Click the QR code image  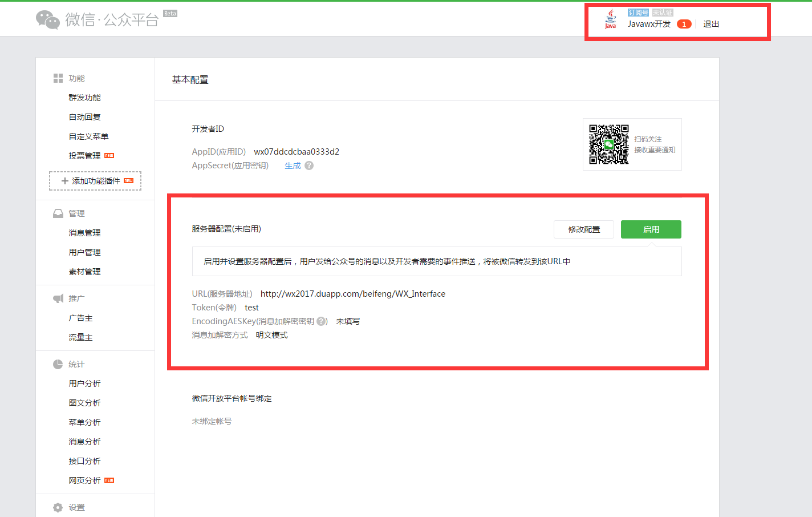click(x=609, y=144)
